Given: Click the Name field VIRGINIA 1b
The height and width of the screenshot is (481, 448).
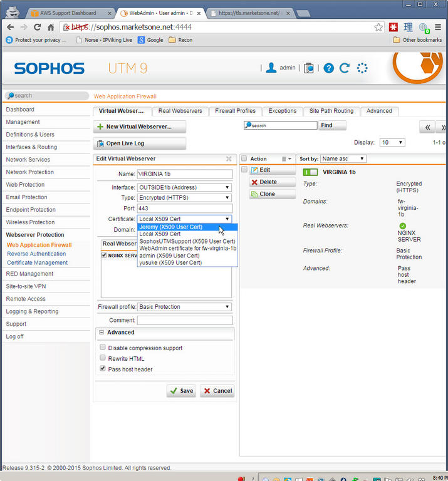Looking at the screenshot, I should [x=184, y=174].
